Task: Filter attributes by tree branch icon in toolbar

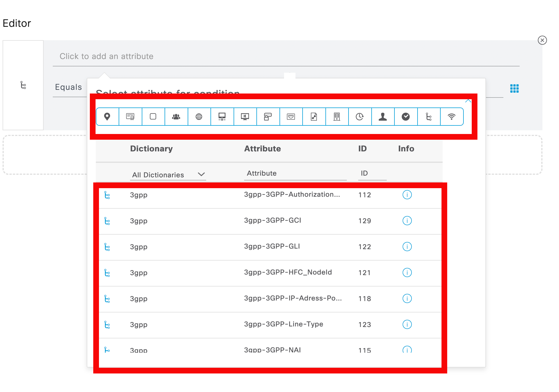Action: (x=429, y=117)
